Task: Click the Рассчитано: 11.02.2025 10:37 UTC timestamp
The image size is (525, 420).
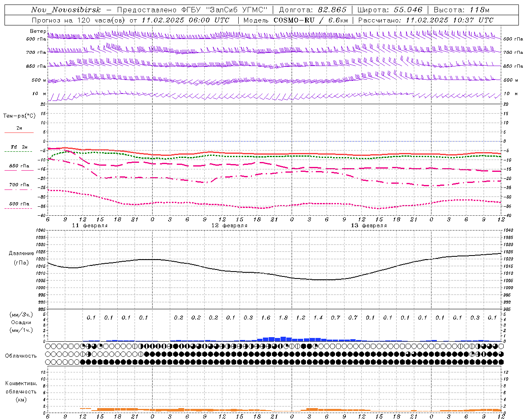Action: coord(426,20)
